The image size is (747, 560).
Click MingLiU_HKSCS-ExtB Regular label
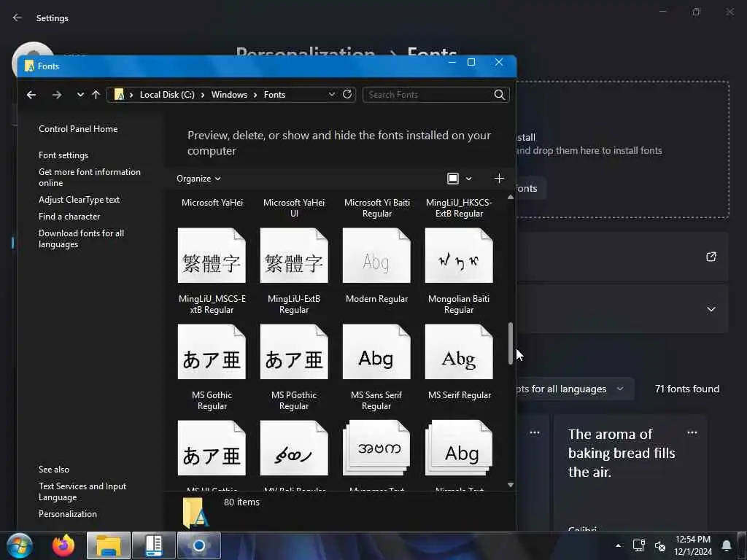pos(459,208)
